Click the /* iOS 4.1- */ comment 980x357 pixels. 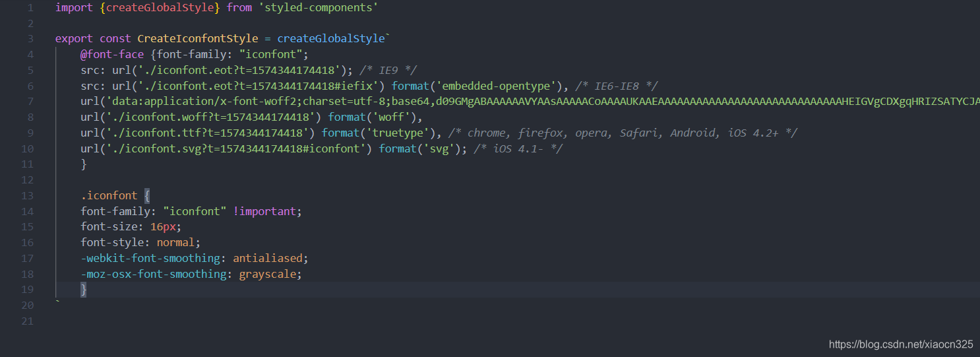point(518,149)
